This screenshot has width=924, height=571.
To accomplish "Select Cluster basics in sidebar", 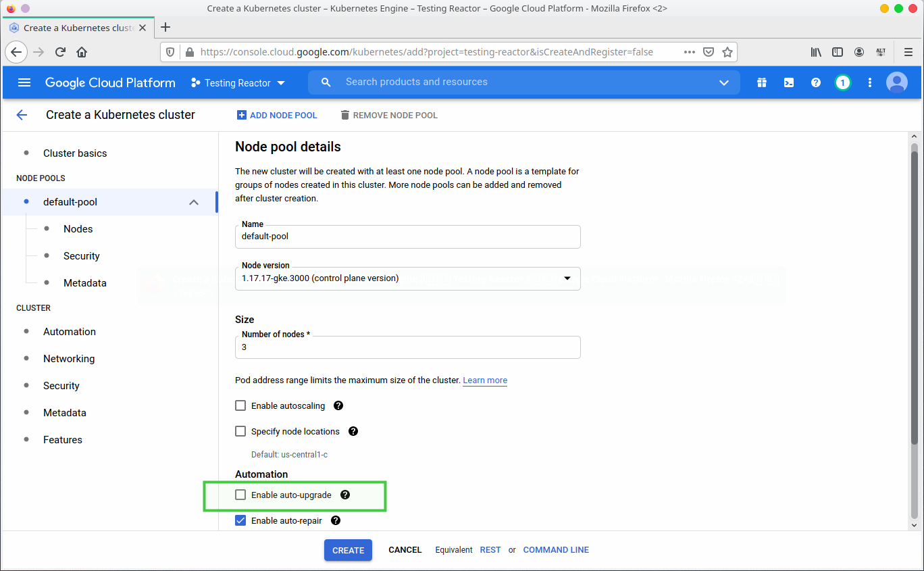I will click(75, 153).
